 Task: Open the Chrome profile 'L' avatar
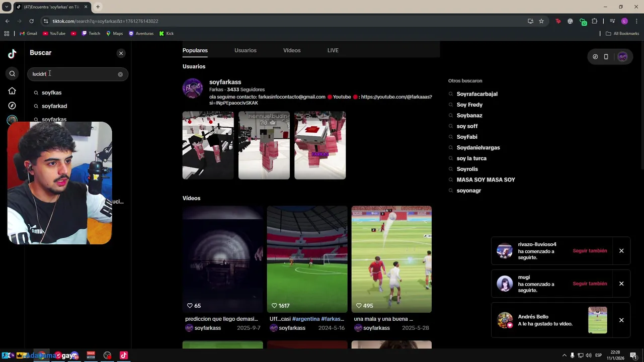pyautogui.click(x=624, y=21)
